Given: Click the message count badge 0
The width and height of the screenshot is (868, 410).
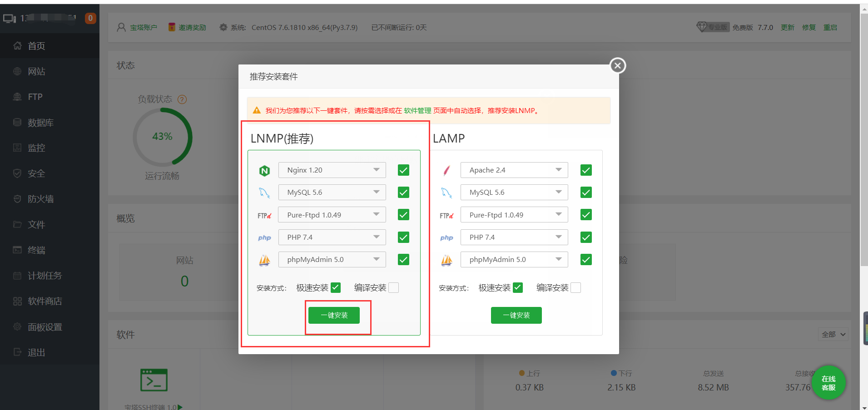Looking at the screenshot, I should pyautogui.click(x=90, y=18).
